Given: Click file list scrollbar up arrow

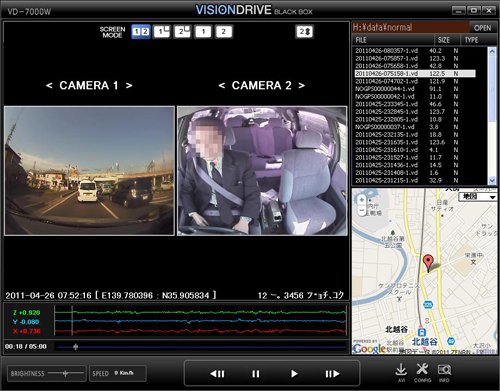Looking at the screenshot, I should pos(492,51).
